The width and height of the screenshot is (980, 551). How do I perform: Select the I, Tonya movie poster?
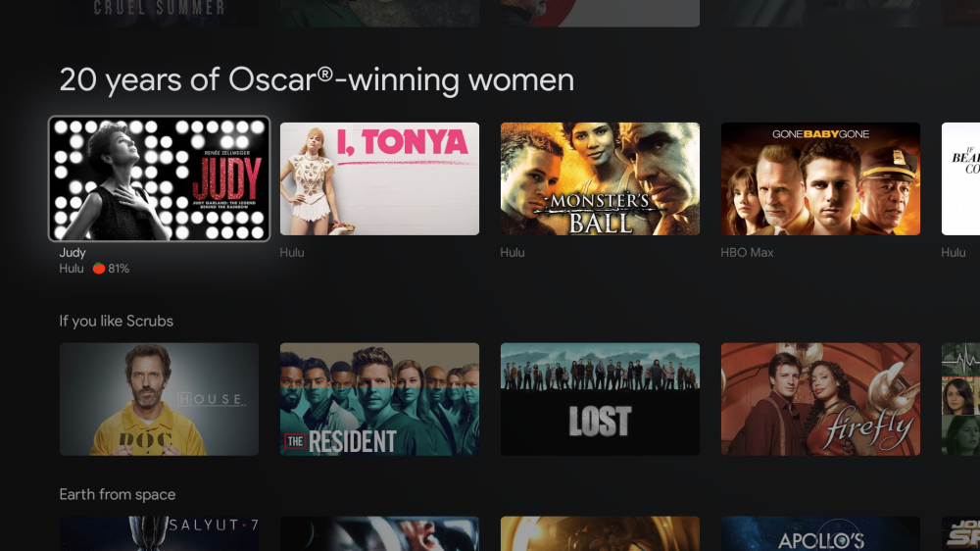click(x=379, y=178)
